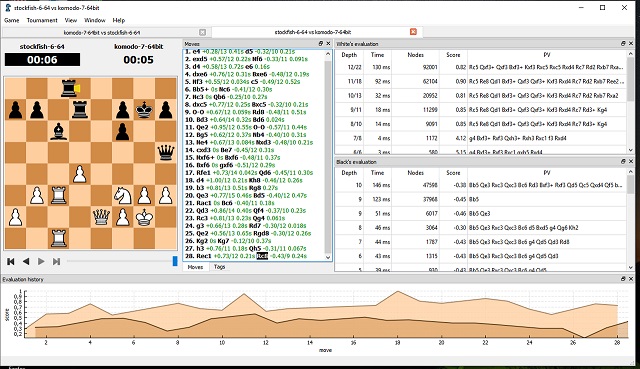
Task: Select the black king on g7
Action: pyautogui.click(x=144, y=109)
